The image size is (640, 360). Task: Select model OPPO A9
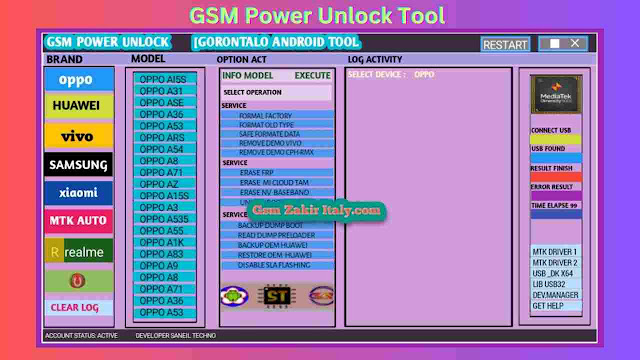tap(165, 266)
